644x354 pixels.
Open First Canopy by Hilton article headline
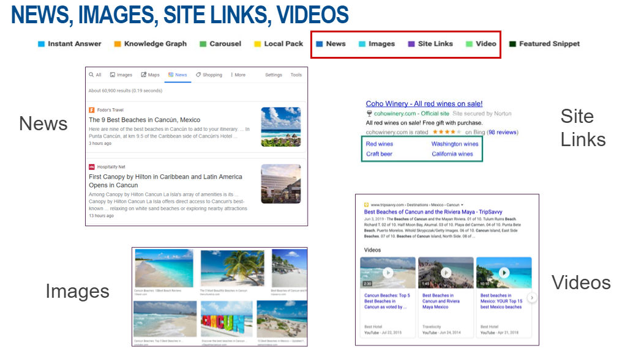point(165,181)
